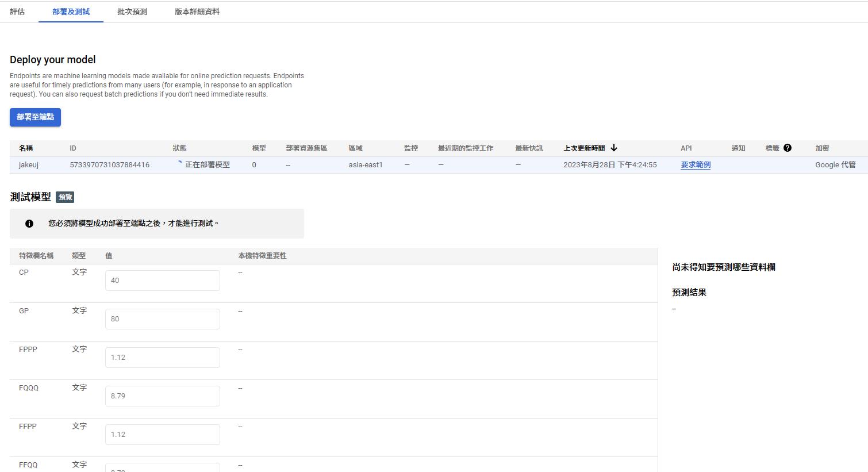Click the sort arrow beside 上次更新時間
Image resolution: width=868 pixels, height=472 pixels.
tap(614, 148)
